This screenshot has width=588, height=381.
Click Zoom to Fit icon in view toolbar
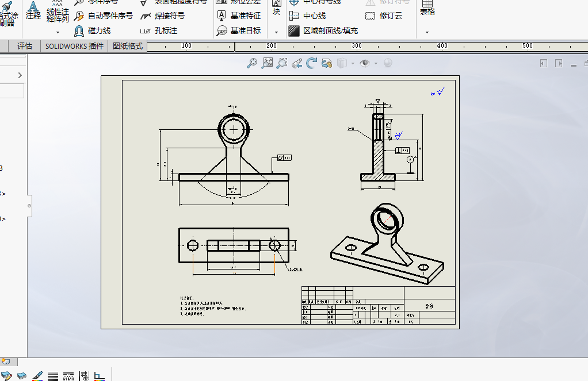pyautogui.click(x=252, y=63)
